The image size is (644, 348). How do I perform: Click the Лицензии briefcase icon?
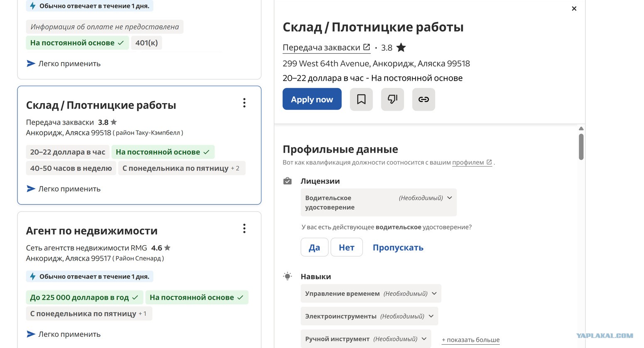pos(288,181)
